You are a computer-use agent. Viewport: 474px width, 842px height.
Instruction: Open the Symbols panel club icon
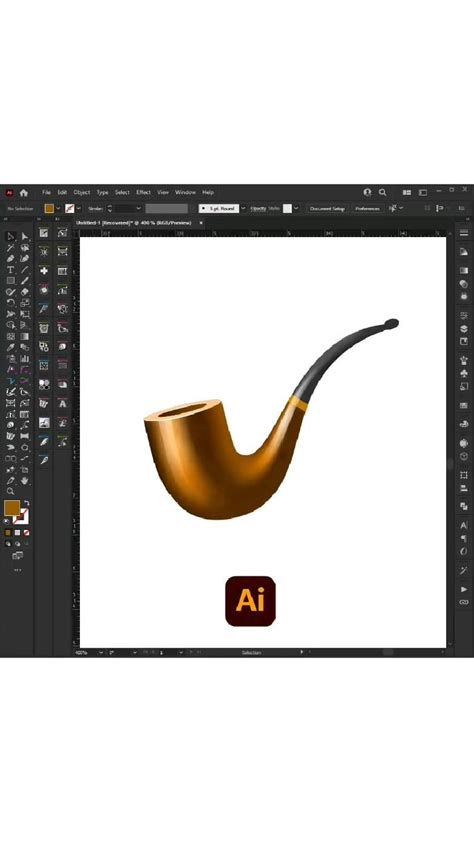tap(464, 373)
